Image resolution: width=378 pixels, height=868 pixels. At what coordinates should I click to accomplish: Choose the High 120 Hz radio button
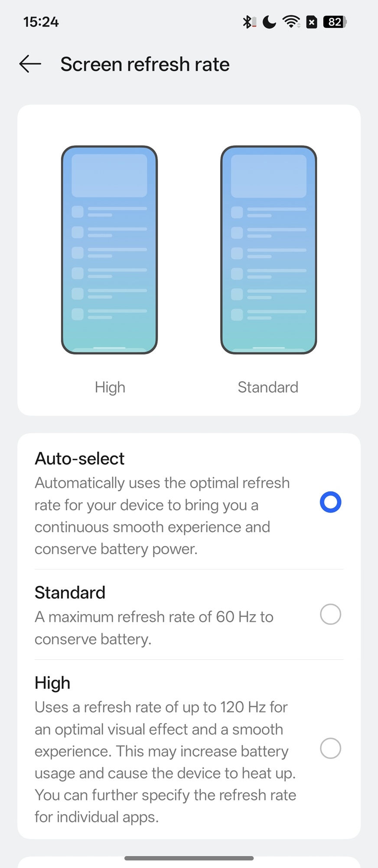(330, 748)
